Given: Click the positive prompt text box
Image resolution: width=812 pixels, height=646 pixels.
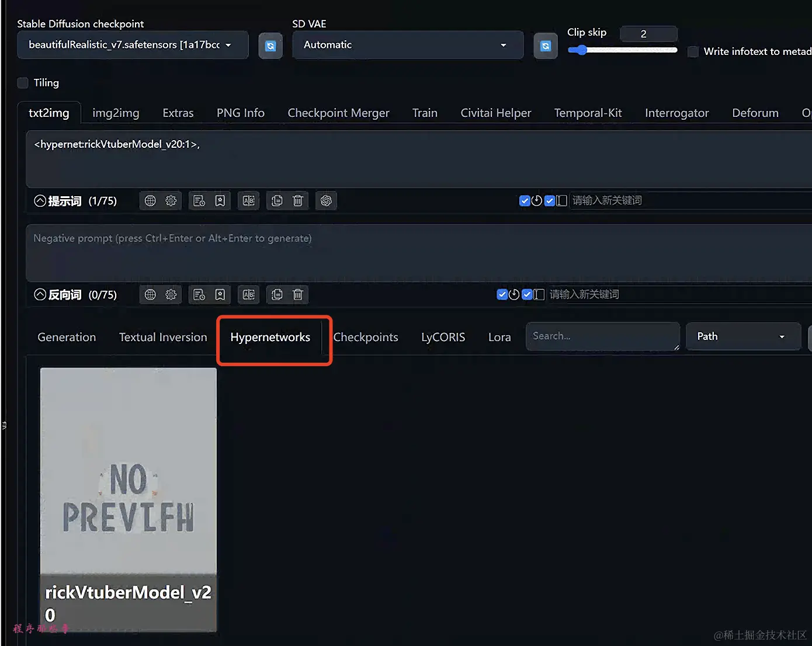Looking at the screenshot, I should coord(418,159).
